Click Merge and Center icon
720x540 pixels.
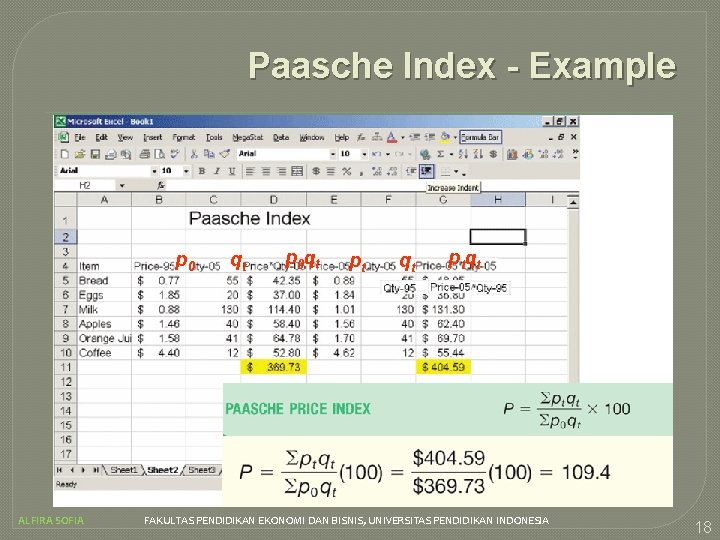[x=297, y=171]
